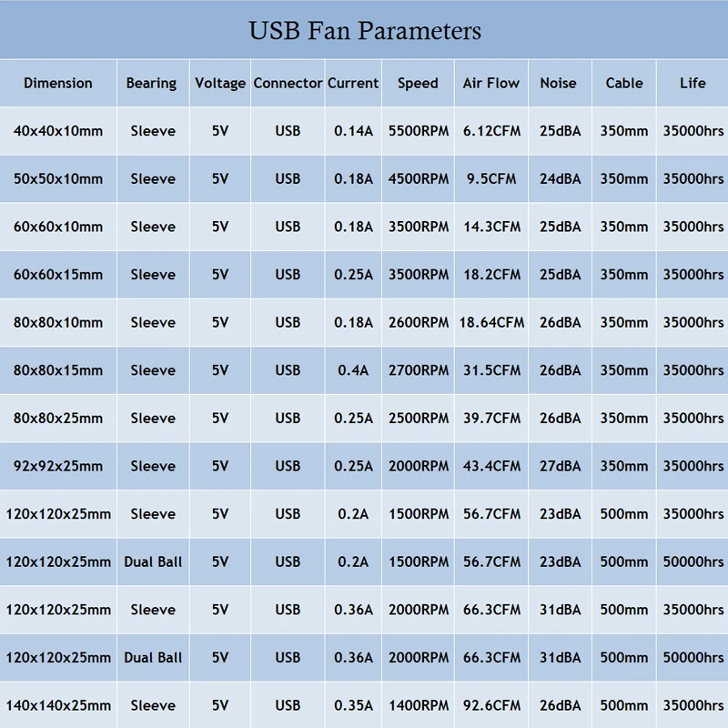This screenshot has width=728, height=728.
Task: Select the 92.6CFM air flow cell
Action: (491, 705)
